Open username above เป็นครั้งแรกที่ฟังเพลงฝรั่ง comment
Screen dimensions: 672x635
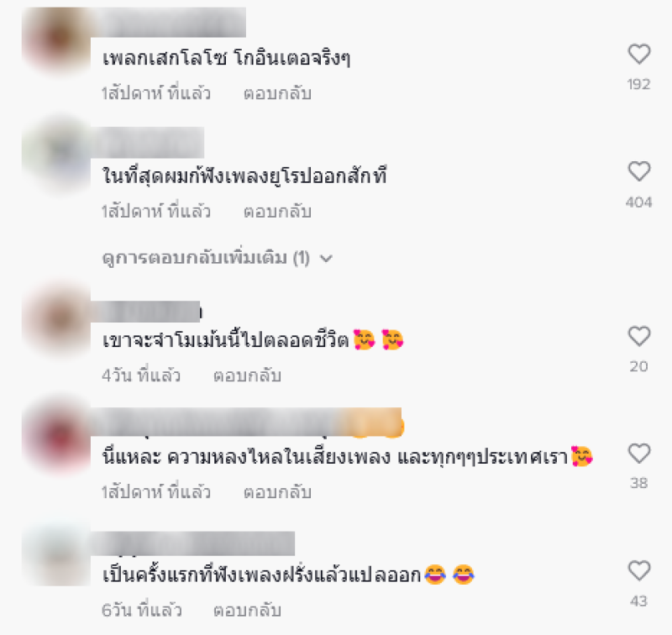(193, 543)
